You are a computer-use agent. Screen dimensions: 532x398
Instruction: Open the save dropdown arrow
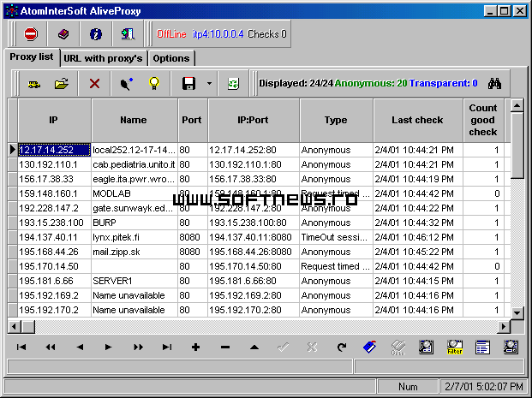(x=210, y=83)
